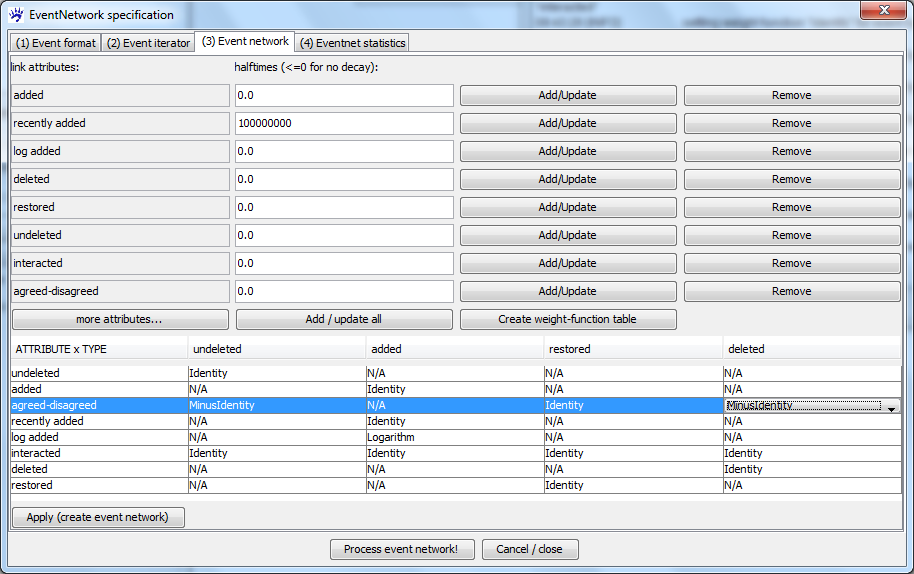Focus the halftime field for agreed-disagreed

point(344,291)
